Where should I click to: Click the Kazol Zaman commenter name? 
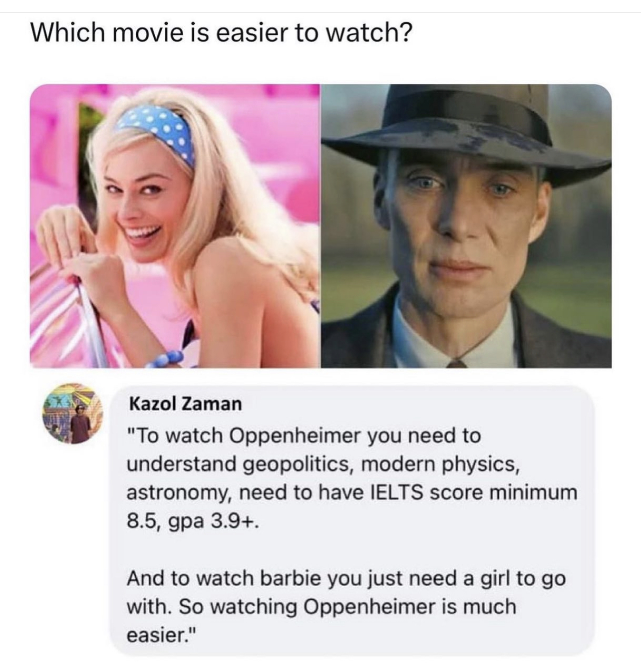(x=185, y=403)
